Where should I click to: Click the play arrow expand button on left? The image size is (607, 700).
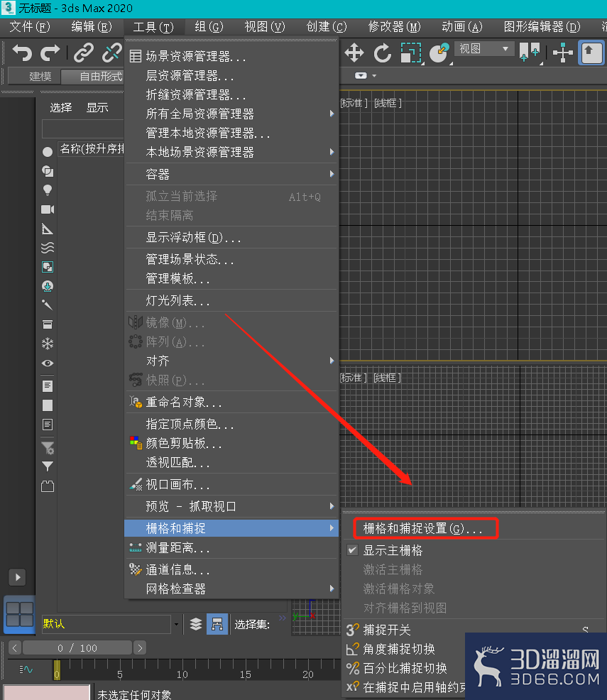coord(18,577)
